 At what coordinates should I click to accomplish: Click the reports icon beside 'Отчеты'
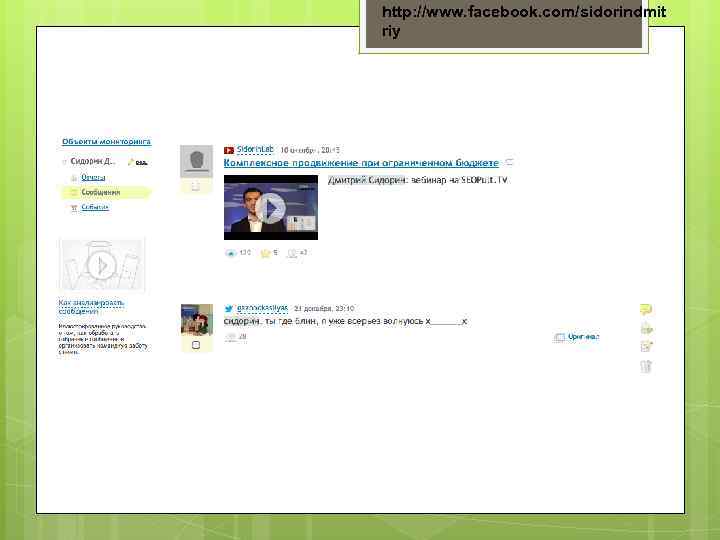[x=73, y=178]
